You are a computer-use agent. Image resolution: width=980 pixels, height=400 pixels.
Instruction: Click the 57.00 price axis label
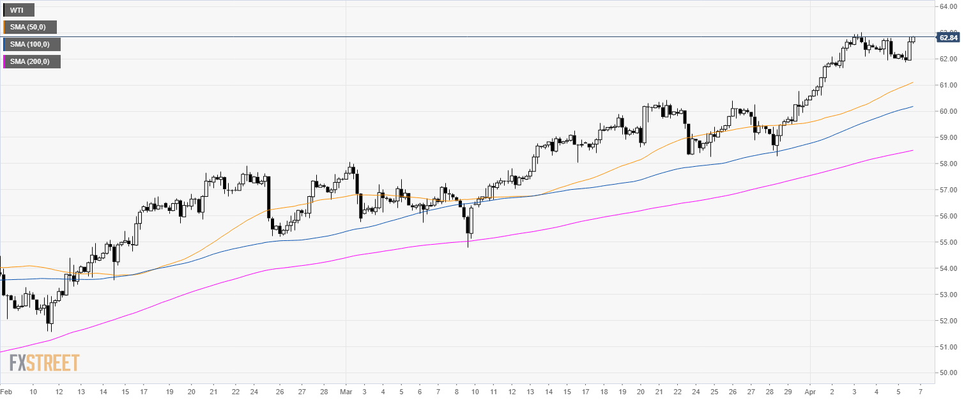[x=947, y=190]
